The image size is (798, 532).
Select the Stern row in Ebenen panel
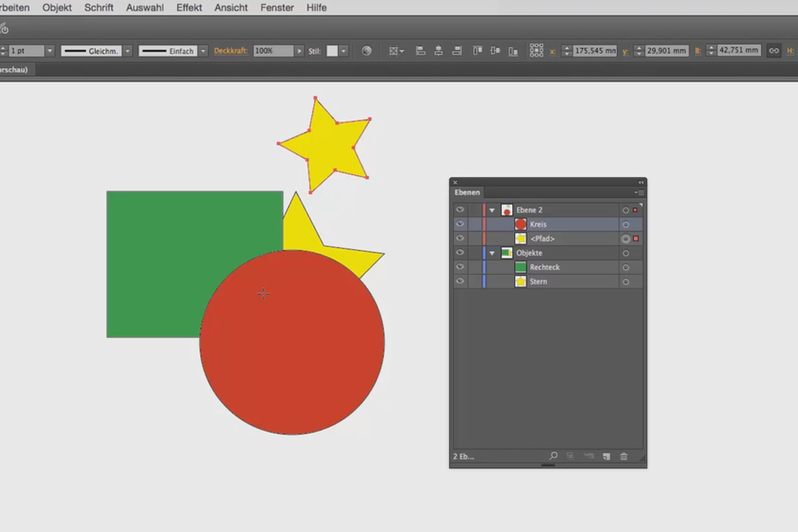(x=547, y=282)
